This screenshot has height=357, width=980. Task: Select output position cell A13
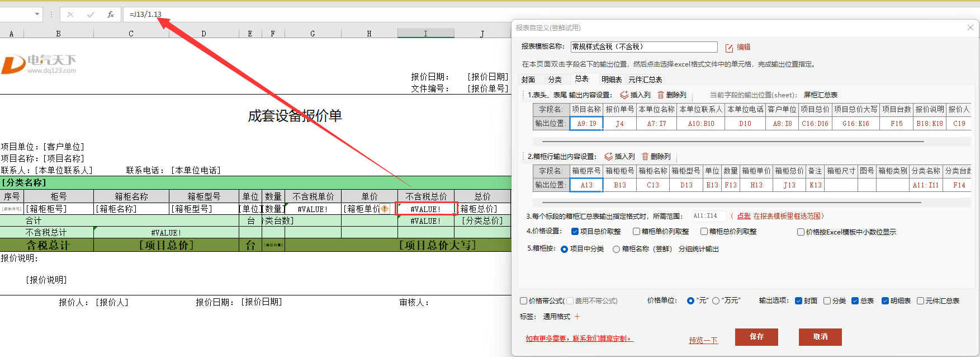tap(586, 185)
